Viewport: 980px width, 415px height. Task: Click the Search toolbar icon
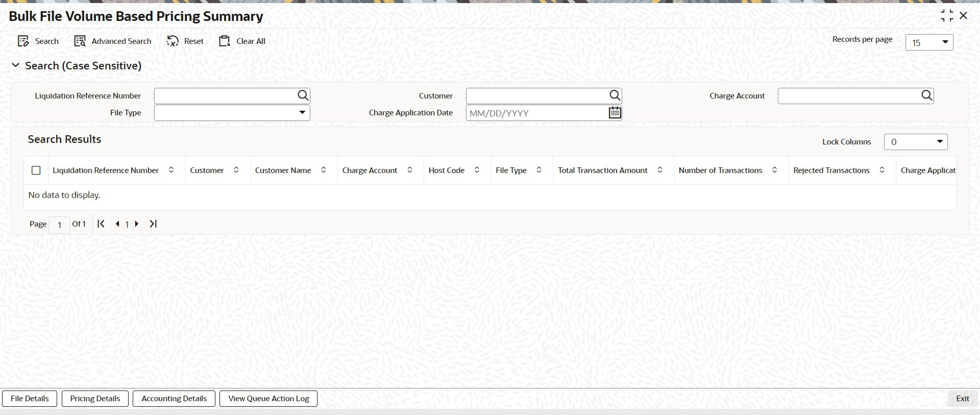tap(23, 41)
